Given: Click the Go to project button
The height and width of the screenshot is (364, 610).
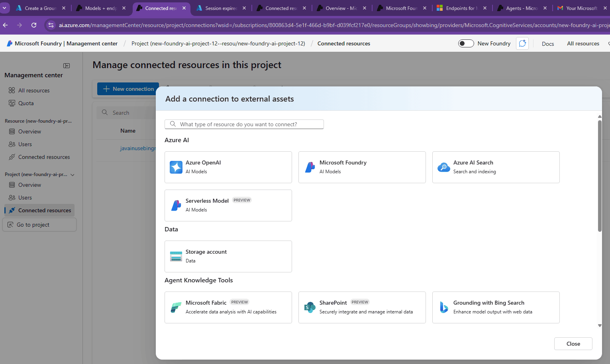Looking at the screenshot, I should pyautogui.click(x=39, y=225).
